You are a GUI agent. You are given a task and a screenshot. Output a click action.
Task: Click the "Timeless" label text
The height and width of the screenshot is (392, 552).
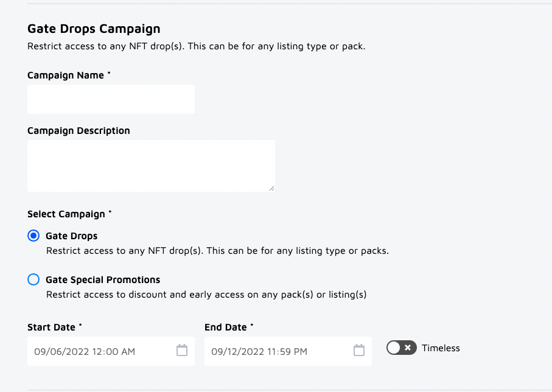tap(441, 348)
